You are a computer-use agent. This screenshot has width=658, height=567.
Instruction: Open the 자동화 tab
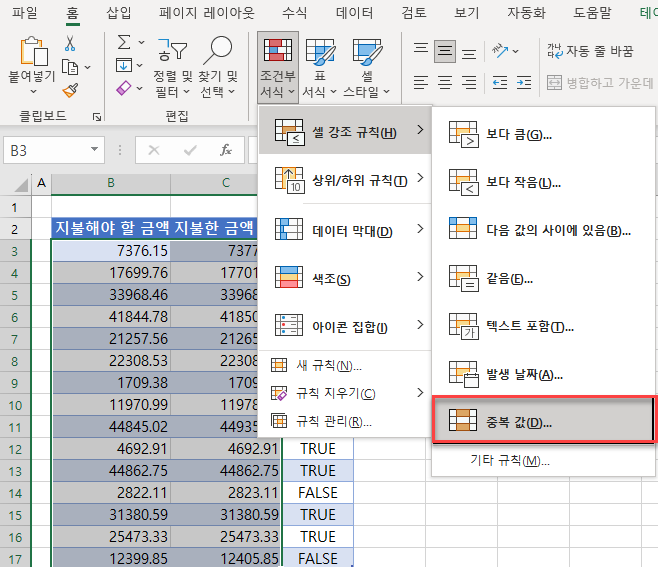point(526,13)
